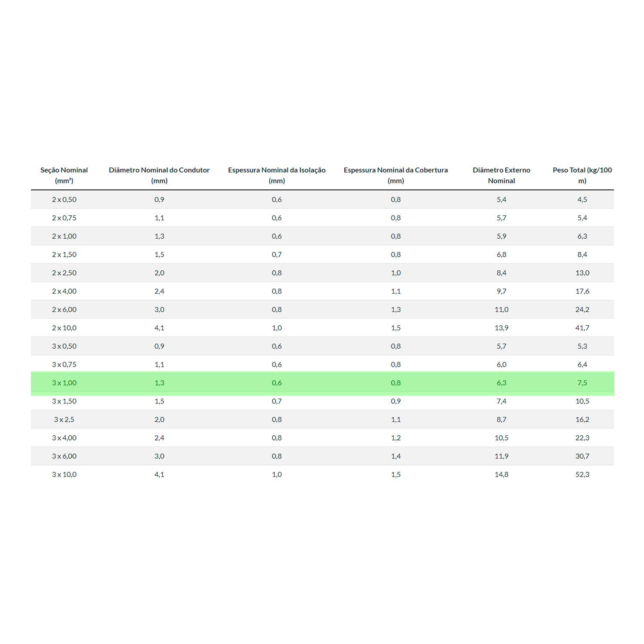Select the '3 x 2,5' section cell

(64, 420)
